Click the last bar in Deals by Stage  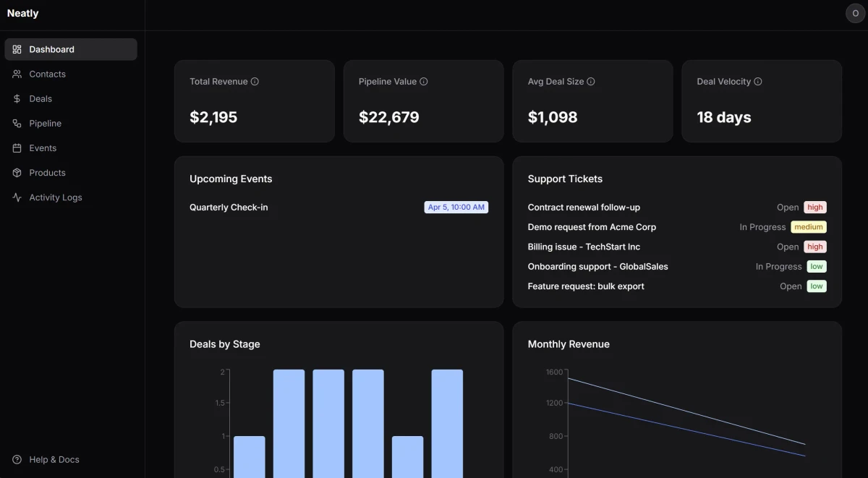(448, 424)
